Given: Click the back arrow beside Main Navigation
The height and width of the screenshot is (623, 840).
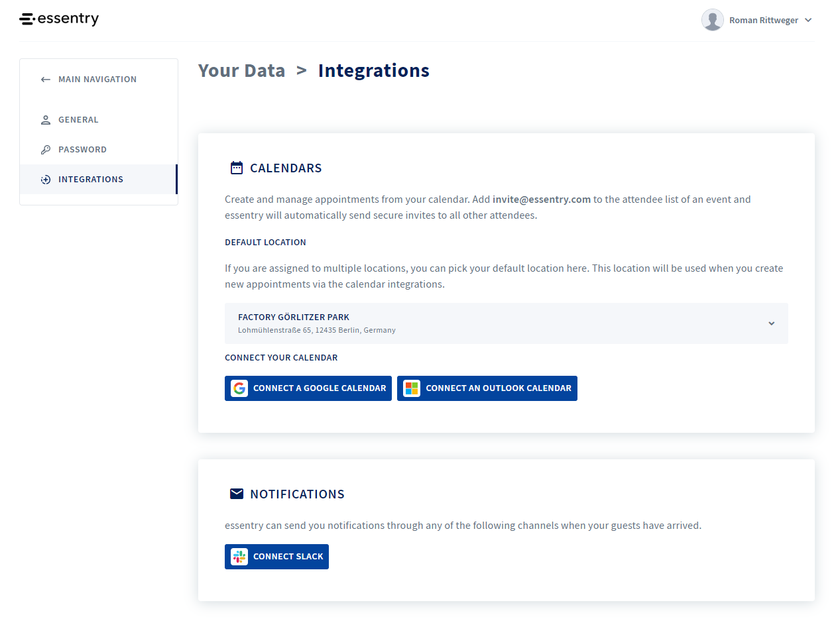Looking at the screenshot, I should tap(46, 80).
